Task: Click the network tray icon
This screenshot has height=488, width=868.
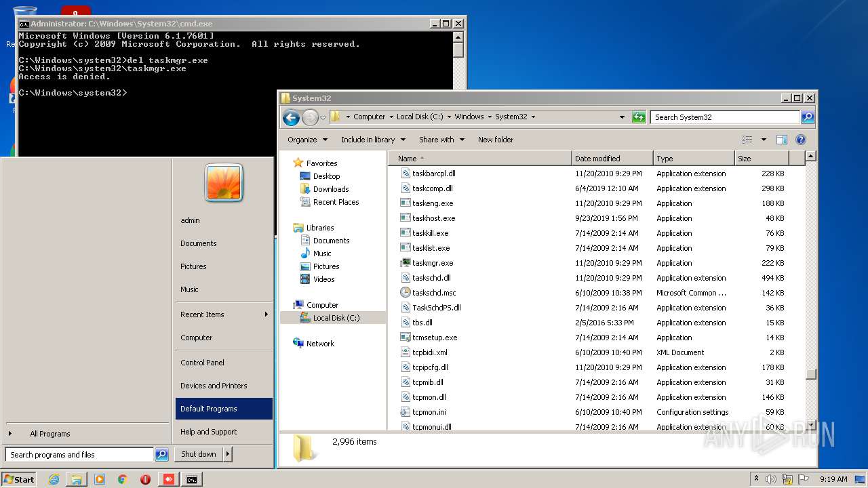Action: (787, 479)
